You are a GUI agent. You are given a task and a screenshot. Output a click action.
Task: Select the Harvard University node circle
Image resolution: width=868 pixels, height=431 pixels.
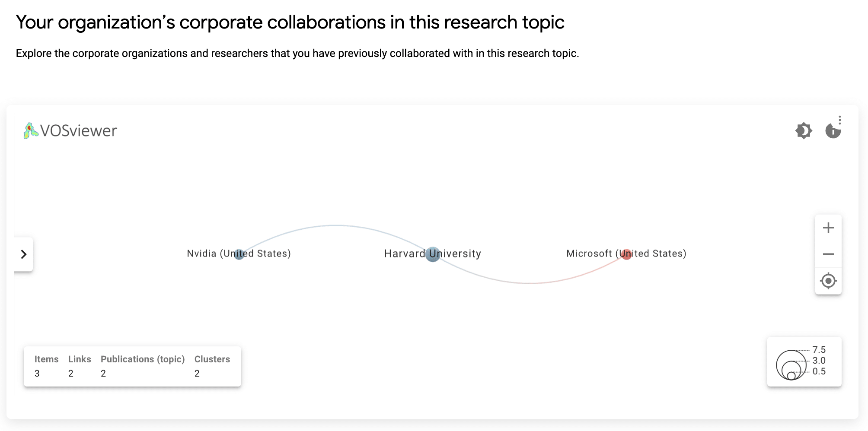(x=432, y=254)
